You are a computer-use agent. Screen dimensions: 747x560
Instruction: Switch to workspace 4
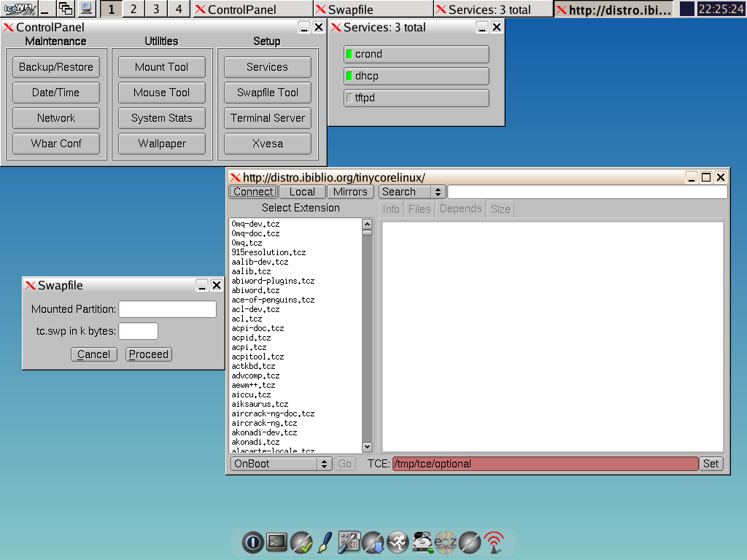pos(179,9)
